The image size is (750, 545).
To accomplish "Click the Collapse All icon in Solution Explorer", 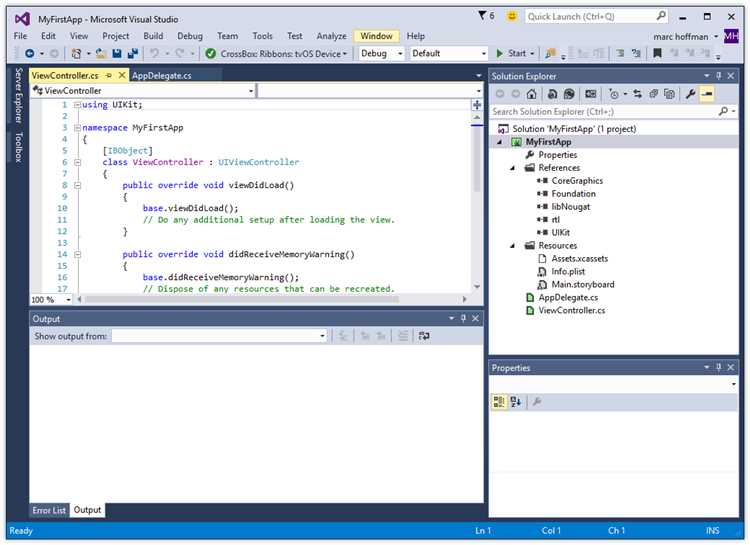I will [x=653, y=94].
